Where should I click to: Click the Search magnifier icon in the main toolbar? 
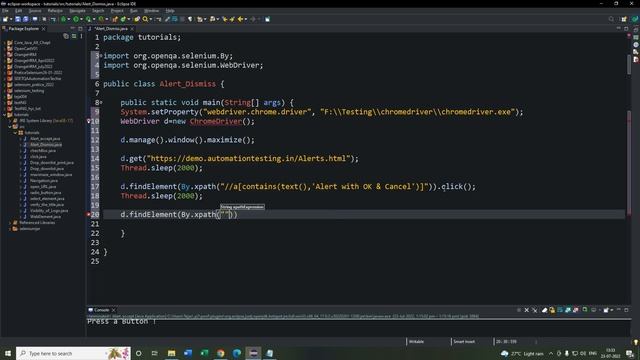pyautogui.click(x=145, y=19)
